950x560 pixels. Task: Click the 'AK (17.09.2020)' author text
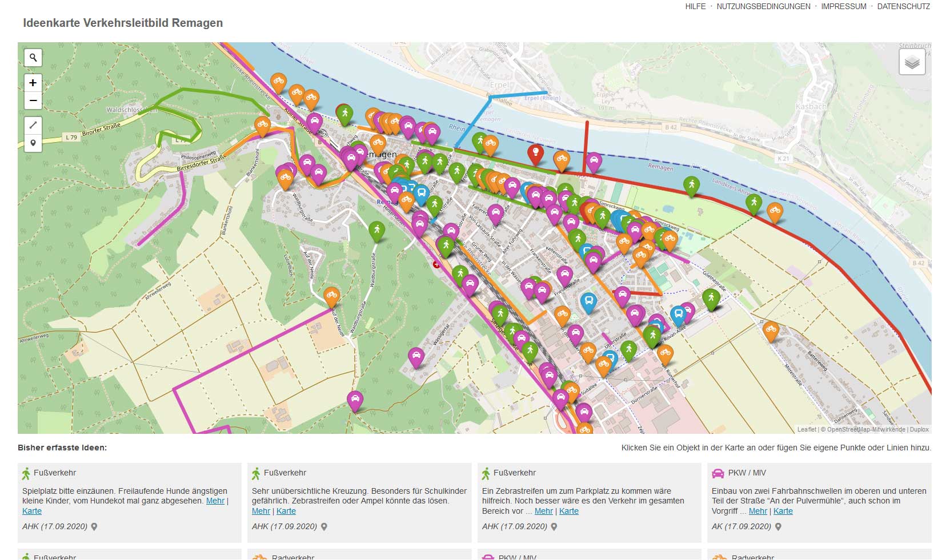pyautogui.click(x=741, y=527)
